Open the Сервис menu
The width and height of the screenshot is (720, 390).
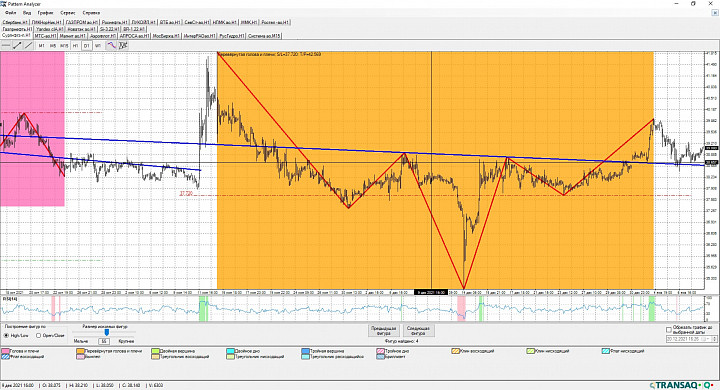point(68,13)
